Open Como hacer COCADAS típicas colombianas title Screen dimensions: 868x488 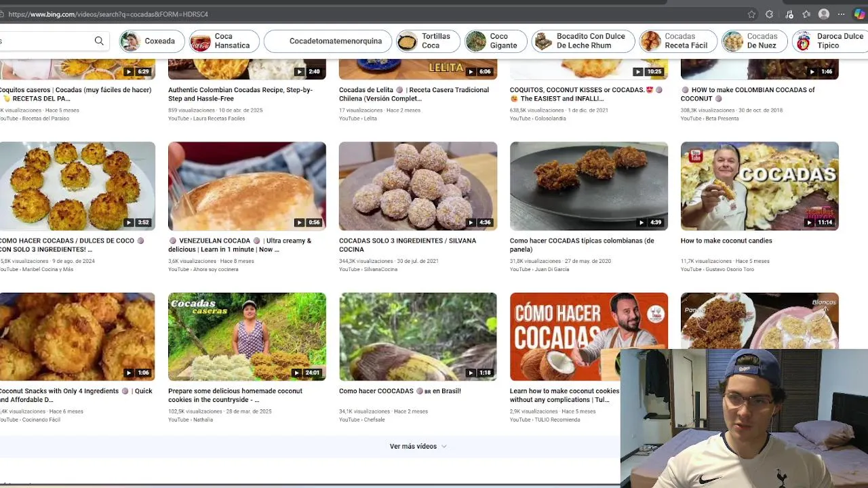tap(582, 245)
